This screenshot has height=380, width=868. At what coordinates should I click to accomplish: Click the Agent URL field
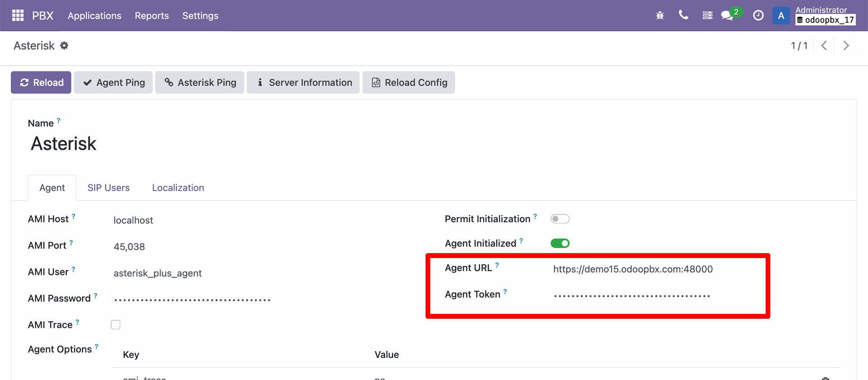(633, 269)
